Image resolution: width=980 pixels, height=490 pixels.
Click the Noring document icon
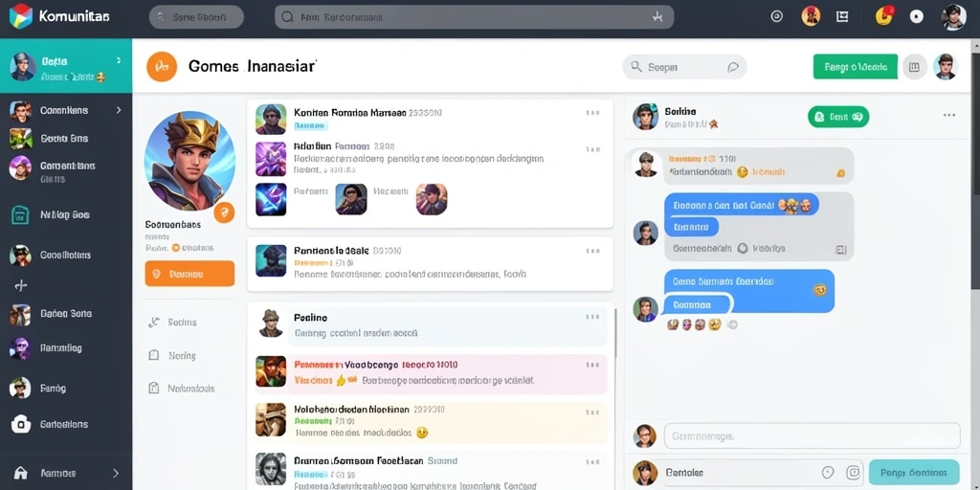tap(154, 355)
